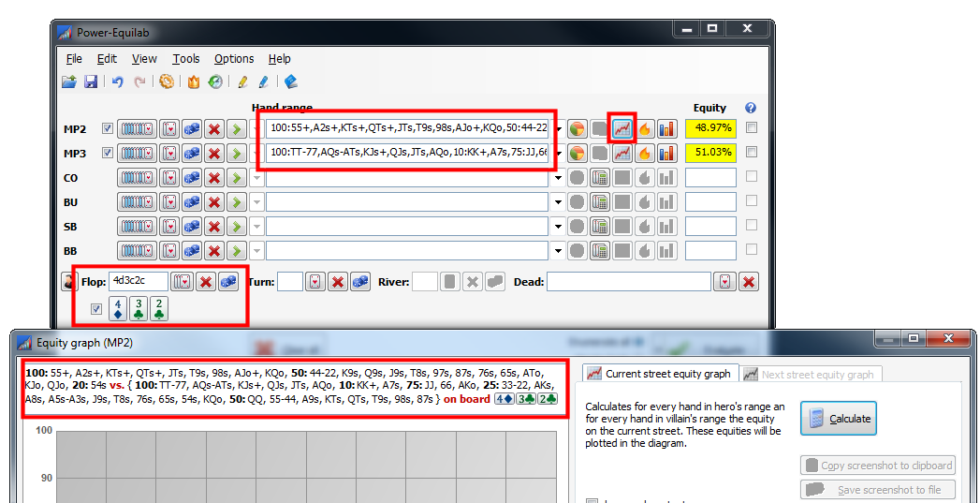Click the blue pencil toolbar icon

[x=263, y=81]
